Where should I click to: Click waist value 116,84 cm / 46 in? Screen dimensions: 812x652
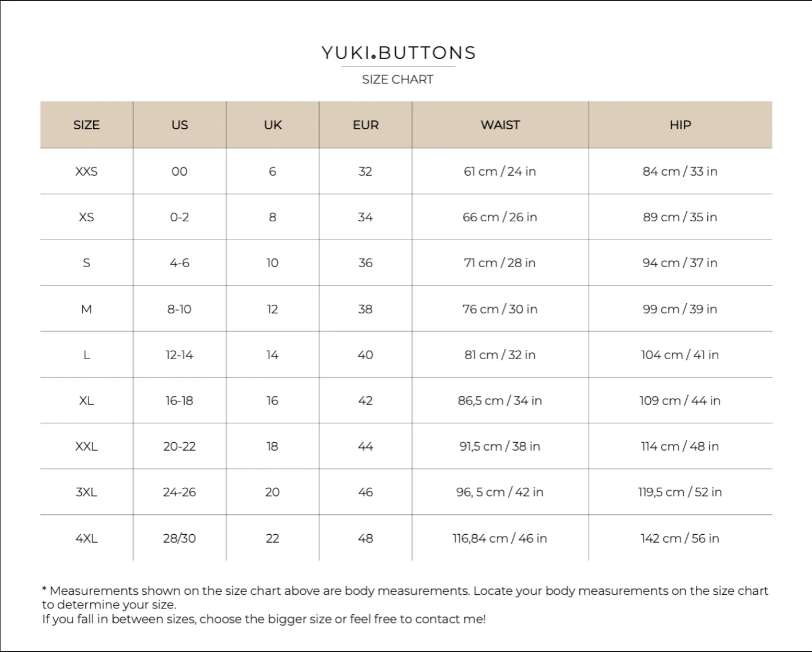(500, 538)
